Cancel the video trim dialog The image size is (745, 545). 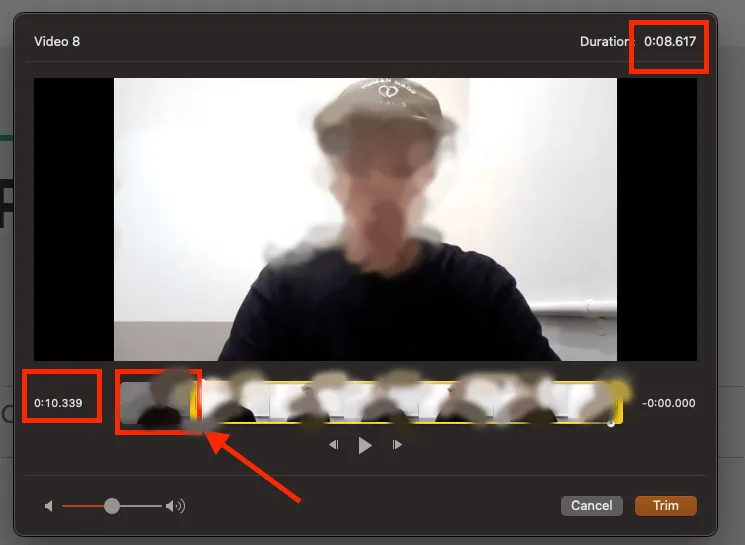(591, 506)
